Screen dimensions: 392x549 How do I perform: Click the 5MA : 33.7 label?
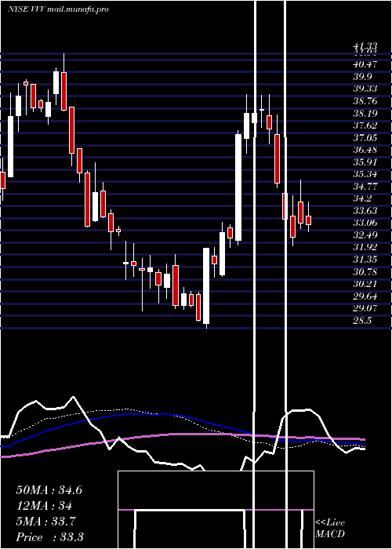45,522
